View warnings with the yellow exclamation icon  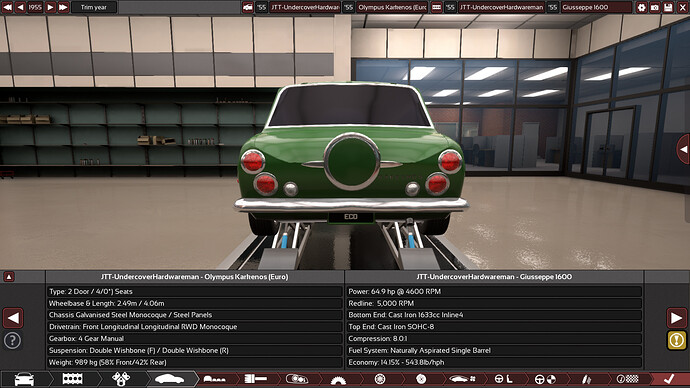(677, 340)
